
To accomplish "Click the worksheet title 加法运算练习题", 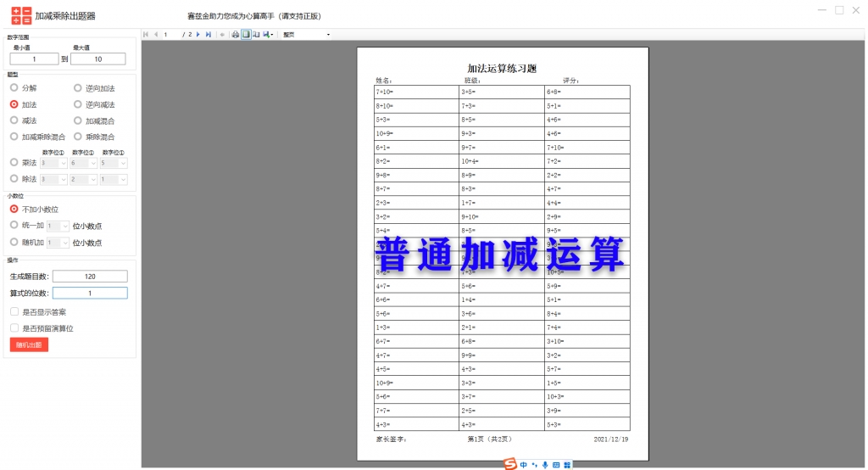I will point(502,68).
